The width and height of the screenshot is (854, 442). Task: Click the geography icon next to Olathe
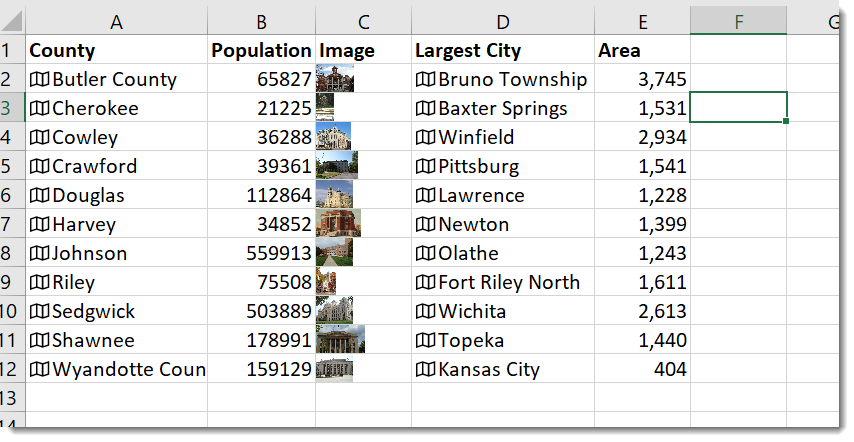[425, 253]
